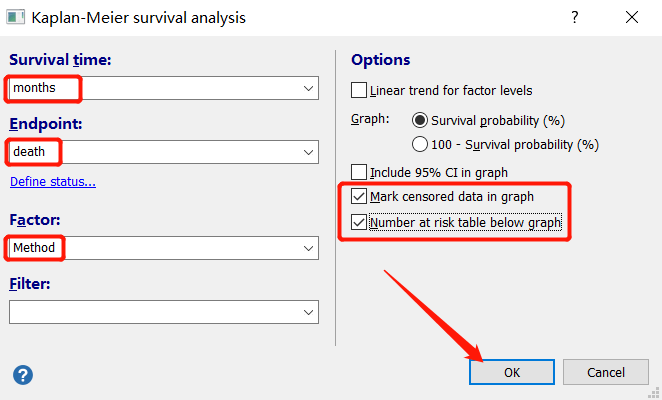The height and width of the screenshot is (400, 662).
Task: Click the blue help question mark icon
Action: coord(23,375)
